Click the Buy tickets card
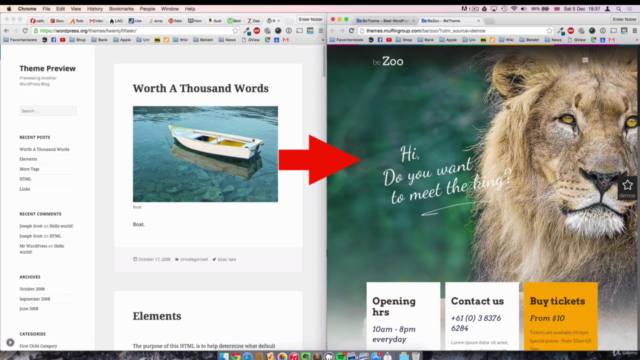Image resolution: width=640 pixels, height=360 pixels. tap(560, 316)
